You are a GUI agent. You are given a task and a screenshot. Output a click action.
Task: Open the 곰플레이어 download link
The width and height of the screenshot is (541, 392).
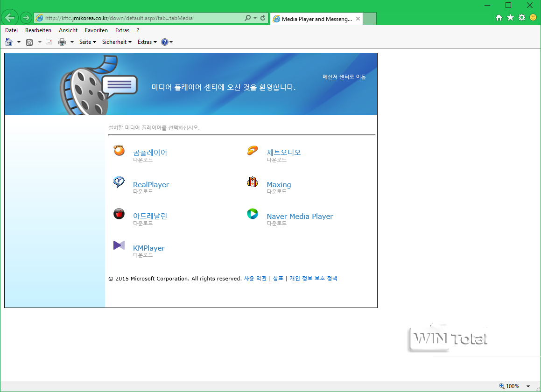[x=150, y=152]
